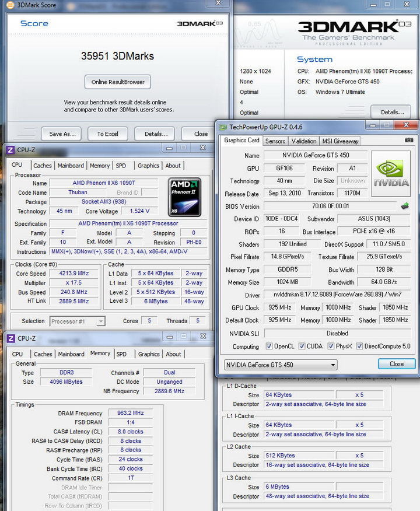This screenshot has width=420, height=511.
Task: Open Caches tab in upper CPU-Z window
Action: [x=43, y=166]
